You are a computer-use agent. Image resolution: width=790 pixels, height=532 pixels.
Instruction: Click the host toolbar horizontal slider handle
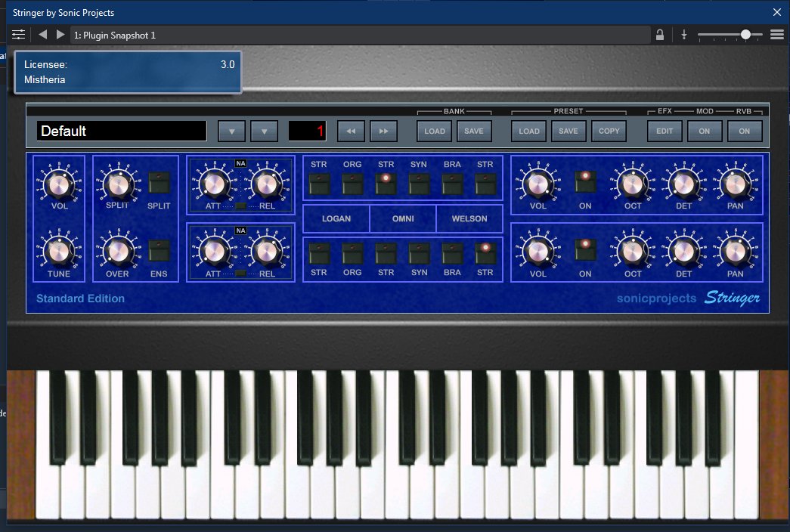tap(745, 35)
